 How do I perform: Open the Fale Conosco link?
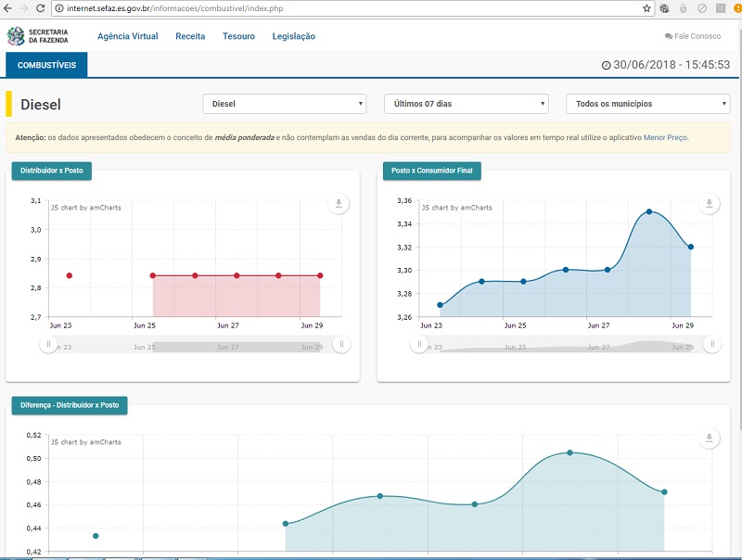(693, 36)
